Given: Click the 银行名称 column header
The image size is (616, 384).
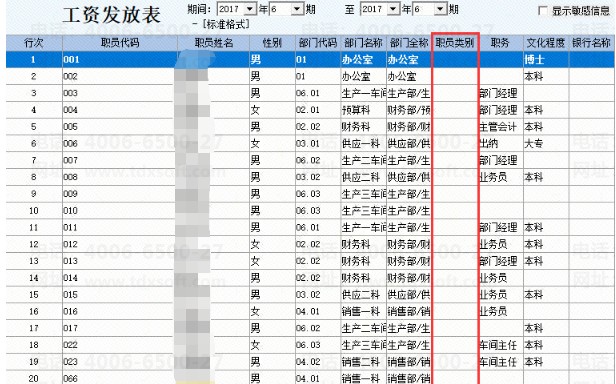Looking at the screenshot, I should pyautogui.click(x=591, y=43).
